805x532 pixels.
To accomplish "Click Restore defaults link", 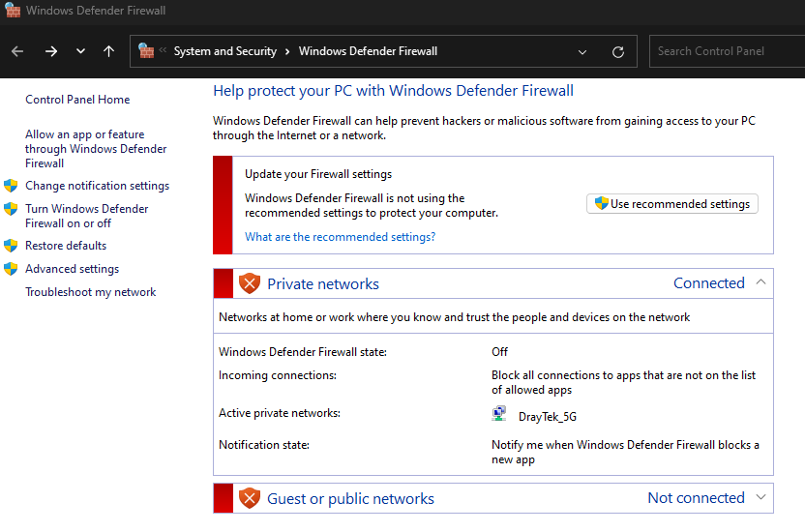I will tap(66, 246).
